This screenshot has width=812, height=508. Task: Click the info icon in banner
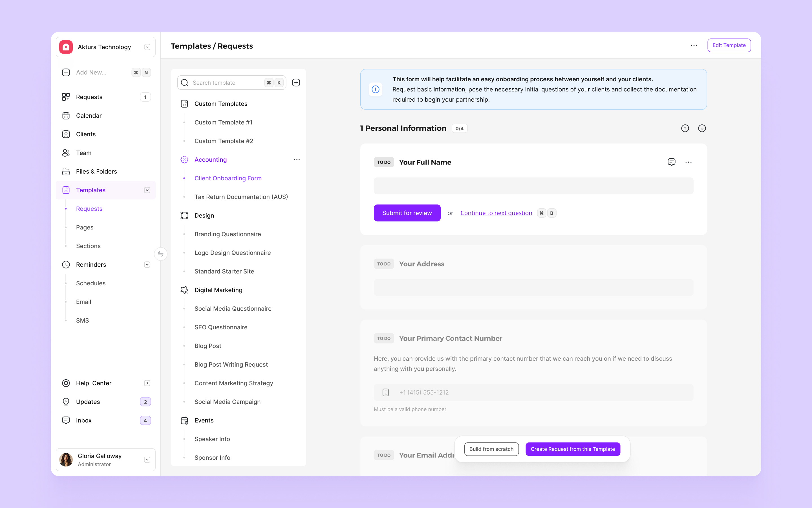coord(376,89)
